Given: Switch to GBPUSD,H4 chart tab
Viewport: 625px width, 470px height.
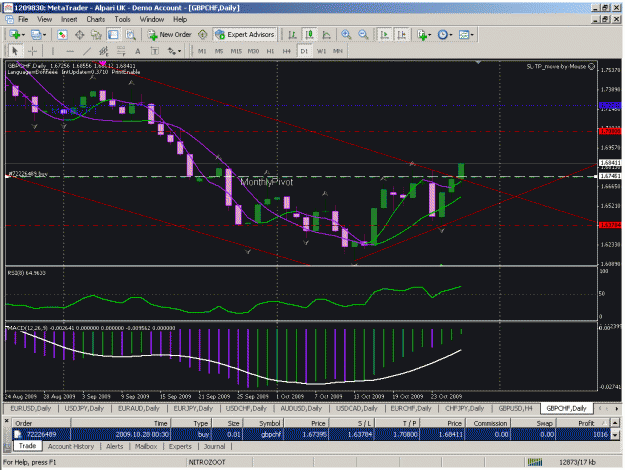Looking at the screenshot, I should [x=515, y=409].
